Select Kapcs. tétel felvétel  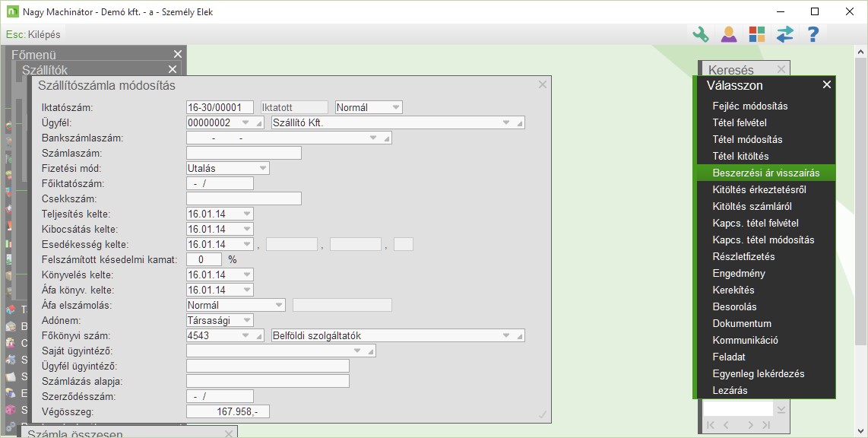tap(765, 223)
